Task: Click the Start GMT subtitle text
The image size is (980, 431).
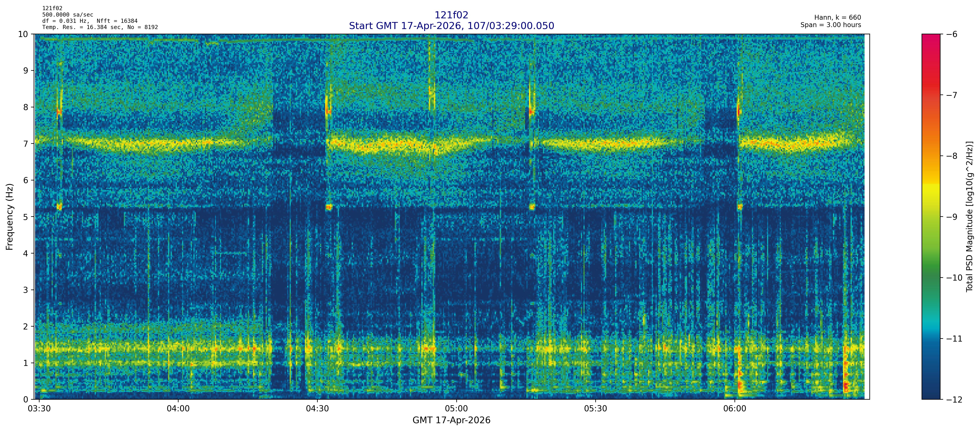Action: 451,26
